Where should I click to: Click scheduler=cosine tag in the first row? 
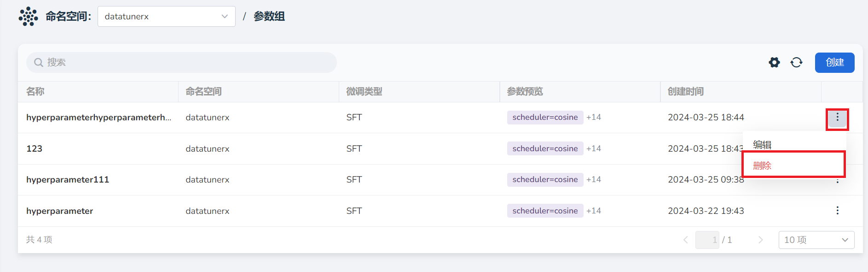545,117
